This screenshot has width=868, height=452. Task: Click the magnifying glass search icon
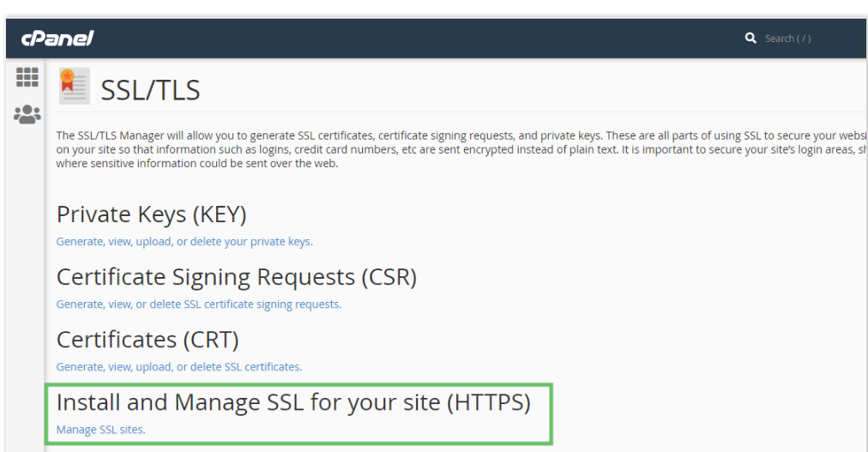tap(750, 38)
